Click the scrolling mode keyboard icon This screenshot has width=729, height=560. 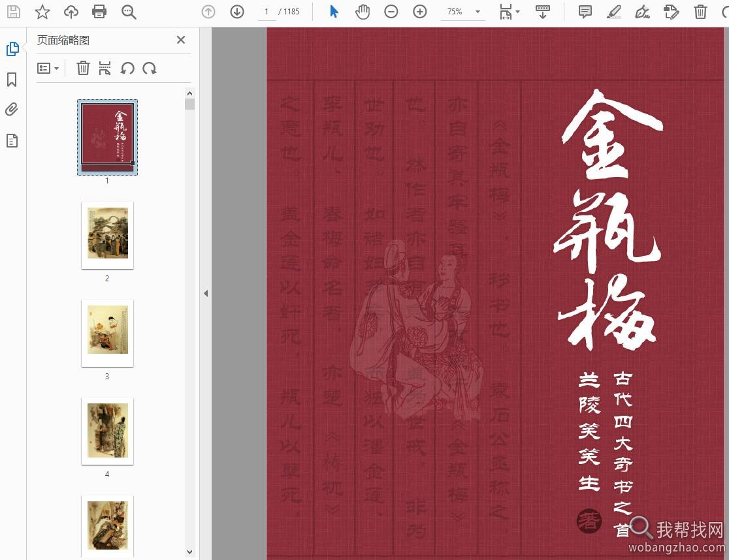(x=543, y=12)
